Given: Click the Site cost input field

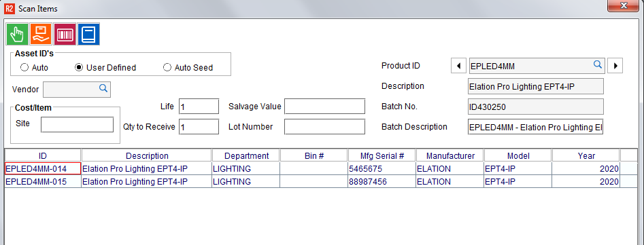Looking at the screenshot, I should coord(78,125).
